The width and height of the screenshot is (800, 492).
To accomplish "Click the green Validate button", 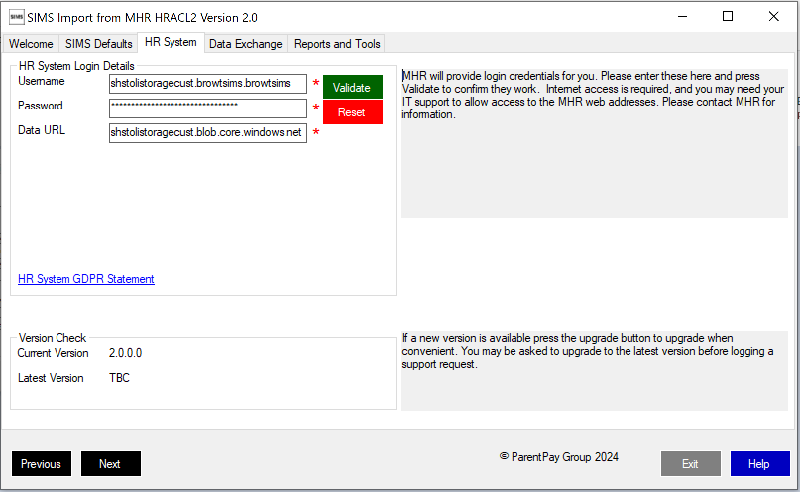I will coord(353,87).
